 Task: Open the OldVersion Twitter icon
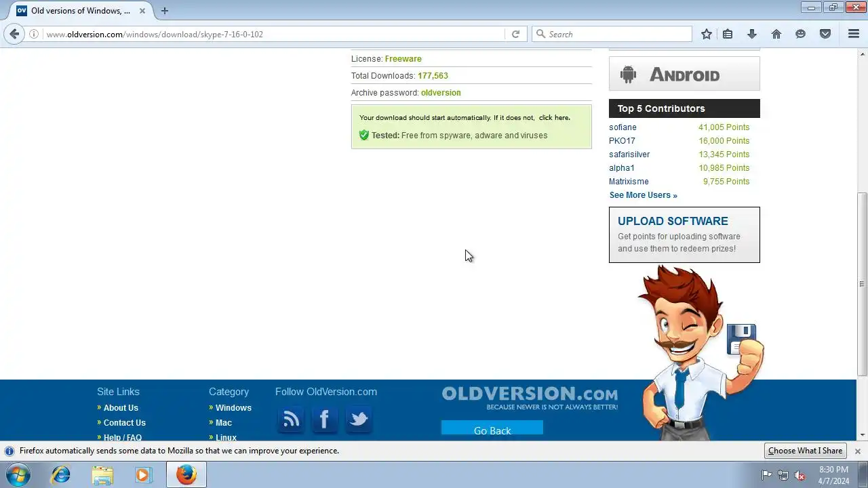[x=358, y=420]
